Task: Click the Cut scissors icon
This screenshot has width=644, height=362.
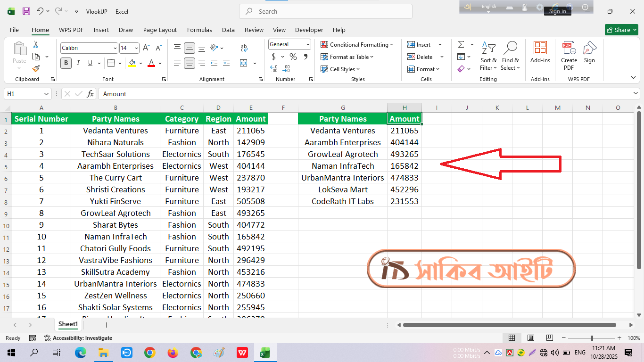Action: [36, 45]
